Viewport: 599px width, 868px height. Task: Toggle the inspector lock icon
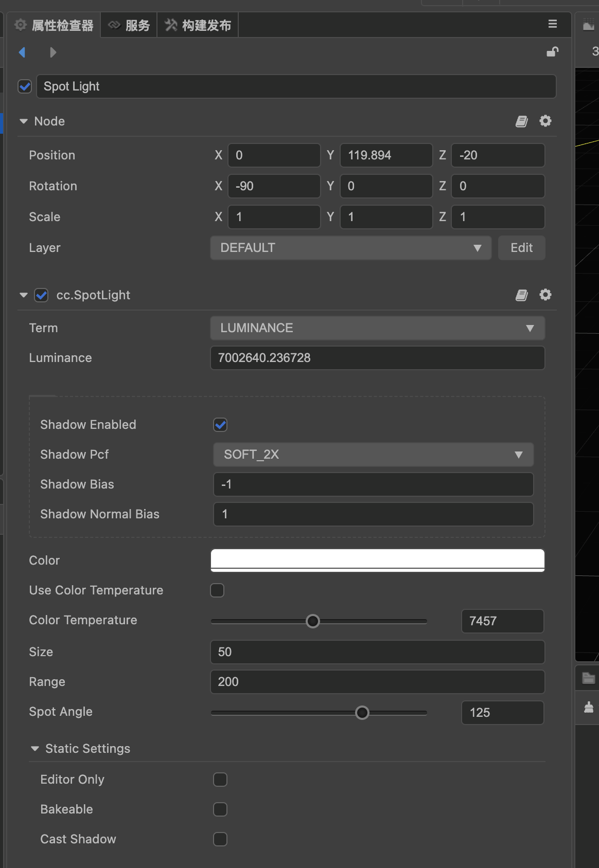pyautogui.click(x=552, y=52)
